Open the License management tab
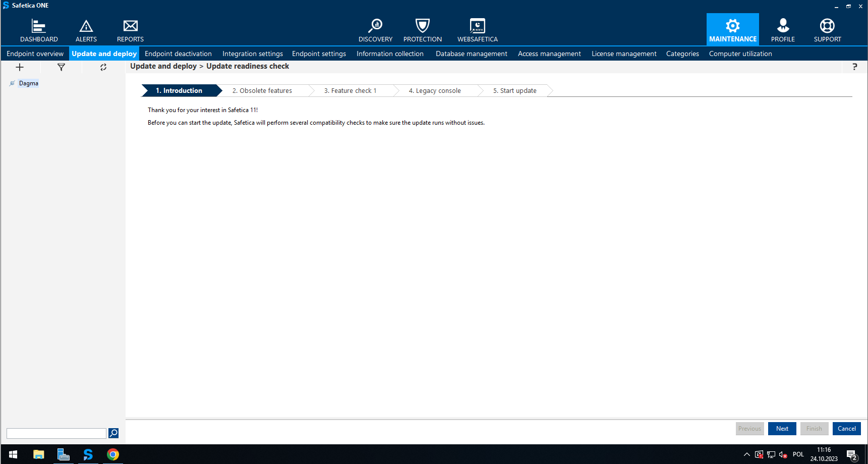This screenshot has width=868, height=464. [624, 54]
